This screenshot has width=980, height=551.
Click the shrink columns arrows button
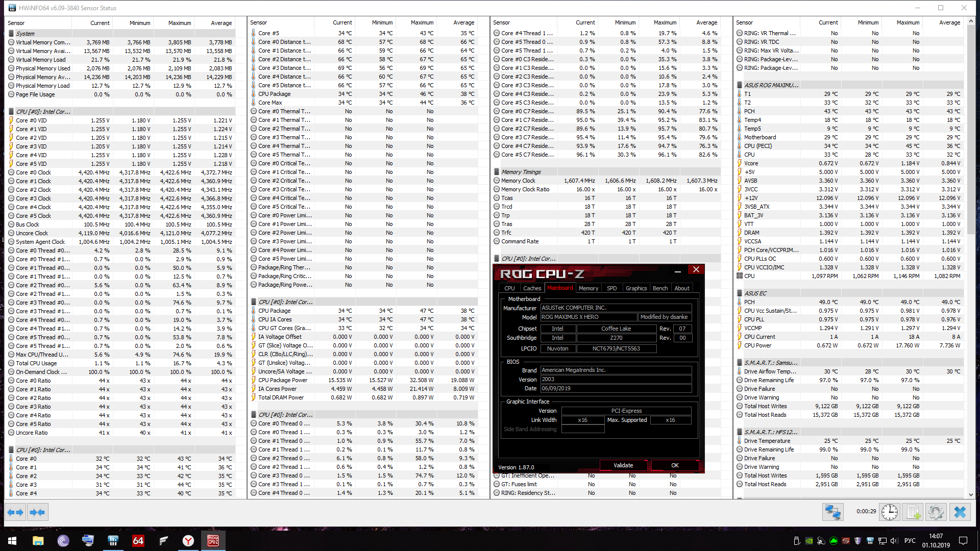click(x=37, y=512)
